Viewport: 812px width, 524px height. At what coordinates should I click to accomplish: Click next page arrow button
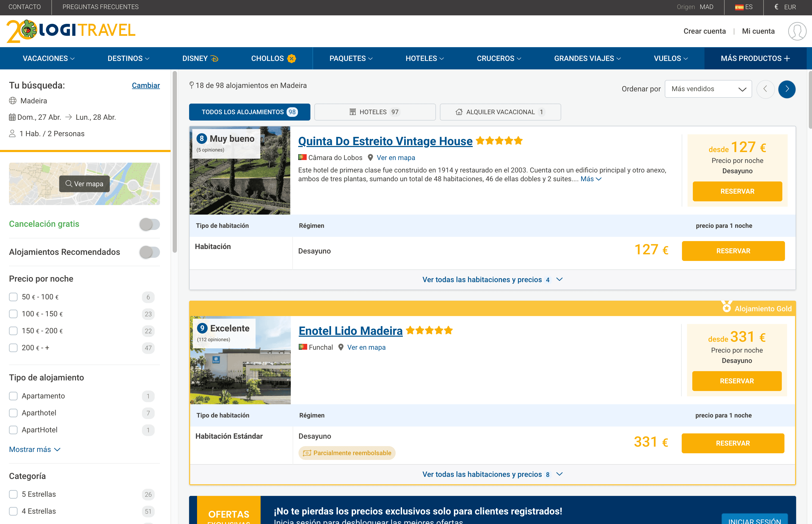pos(787,89)
